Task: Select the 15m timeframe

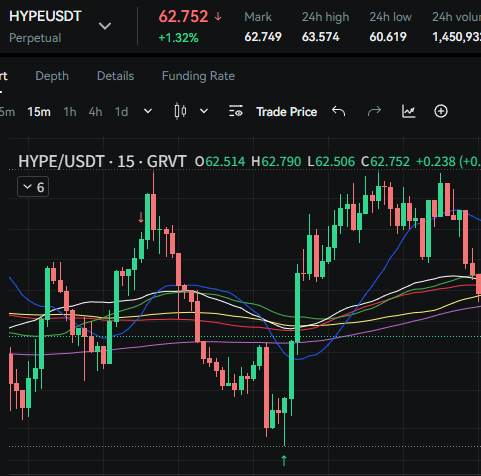Action: coord(39,112)
